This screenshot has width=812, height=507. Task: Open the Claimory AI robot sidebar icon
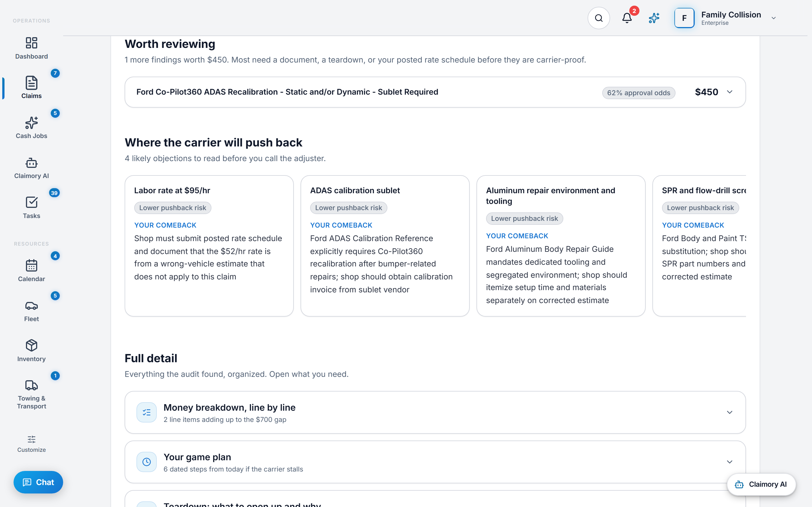(32, 163)
